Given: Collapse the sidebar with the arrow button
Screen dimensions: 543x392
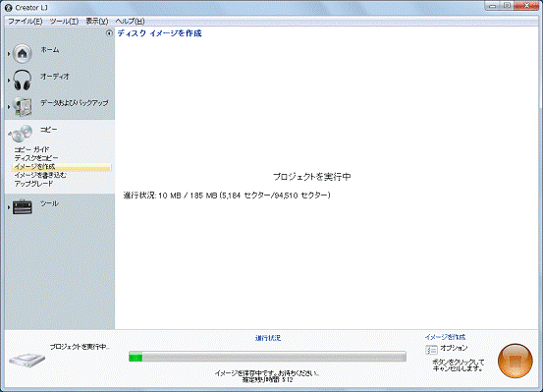Looking at the screenshot, I should tap(109, 33).
